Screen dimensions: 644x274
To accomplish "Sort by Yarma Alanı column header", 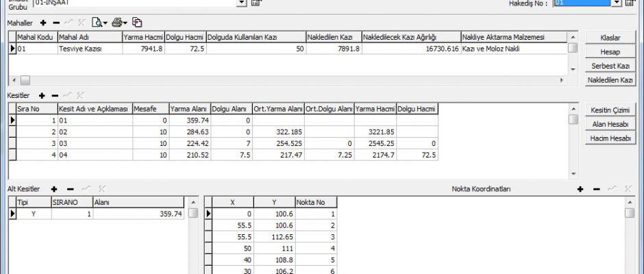I will (188, 109).
